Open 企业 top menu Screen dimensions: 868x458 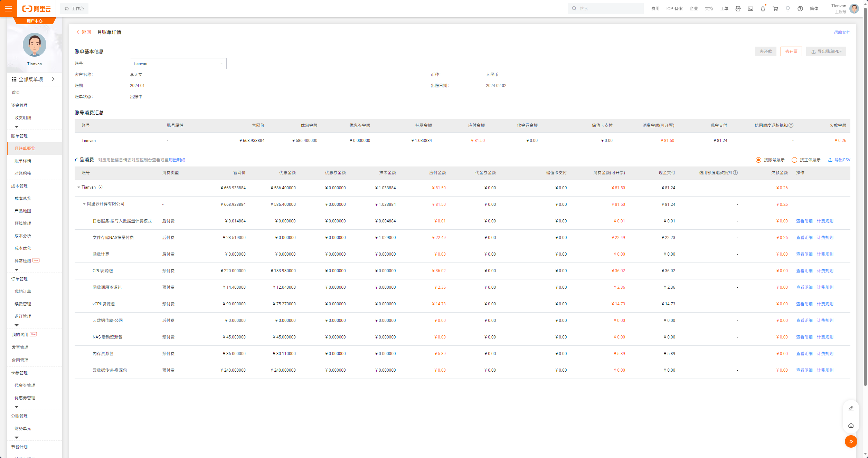(x=694, y=9)
